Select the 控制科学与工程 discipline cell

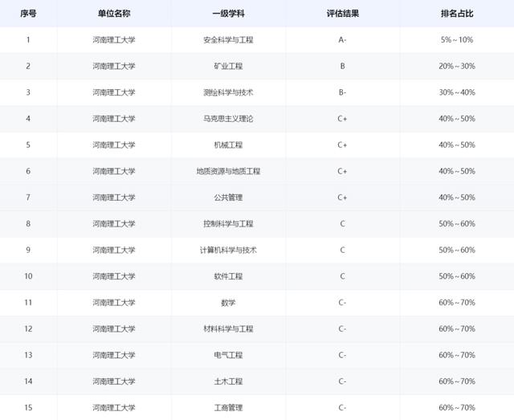click(228, 223)
